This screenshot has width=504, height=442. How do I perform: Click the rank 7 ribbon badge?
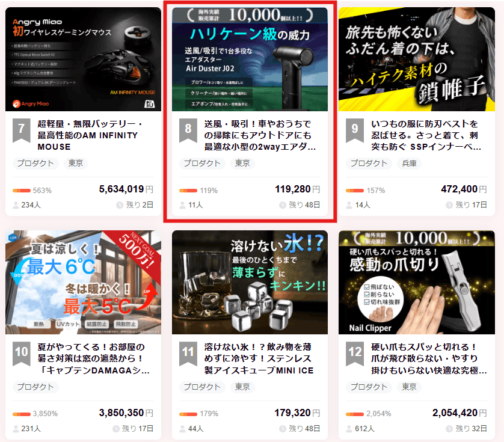[21, 129]
